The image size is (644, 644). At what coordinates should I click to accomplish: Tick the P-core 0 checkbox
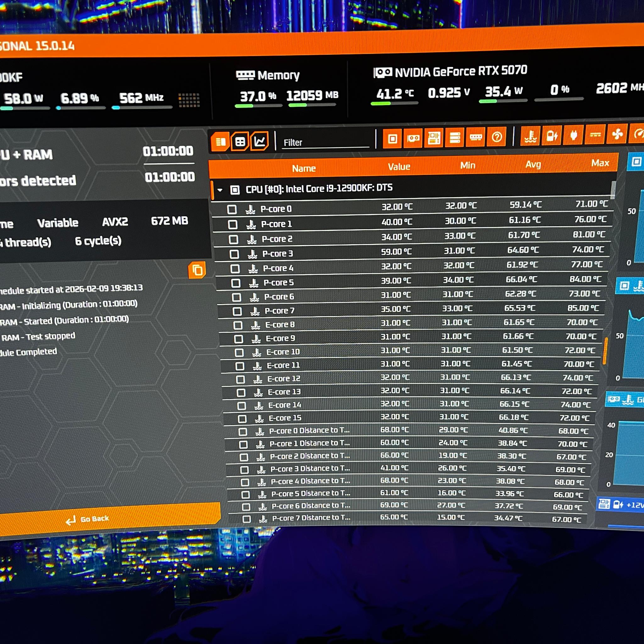[x=232, y=210]
